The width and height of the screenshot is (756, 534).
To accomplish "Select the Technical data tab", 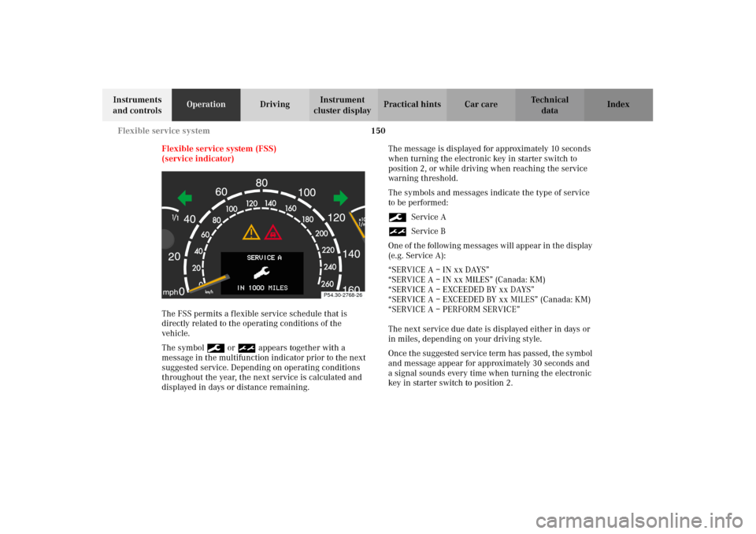I will click(x=550, y=105).
